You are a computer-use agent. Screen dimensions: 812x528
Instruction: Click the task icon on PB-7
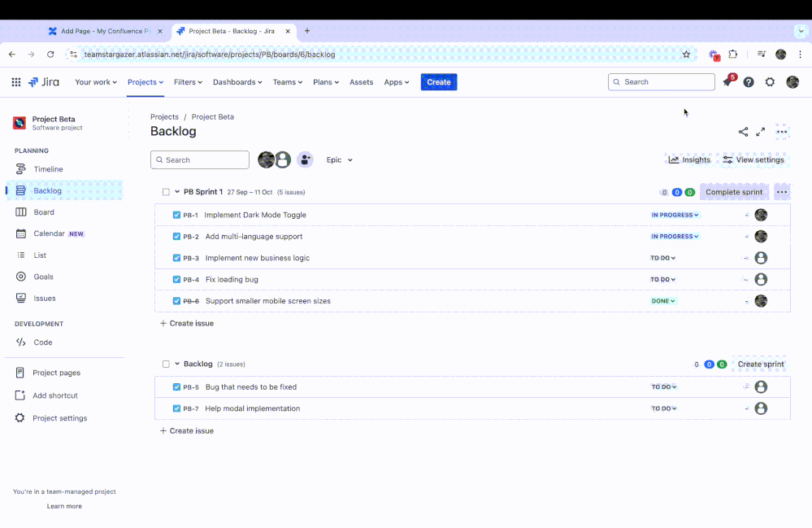click(176, 408)
